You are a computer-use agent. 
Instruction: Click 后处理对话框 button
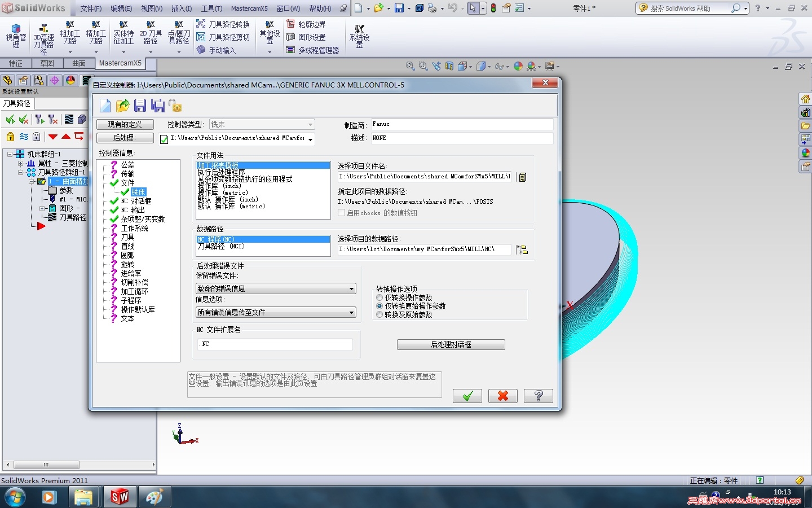click(451, 344)
